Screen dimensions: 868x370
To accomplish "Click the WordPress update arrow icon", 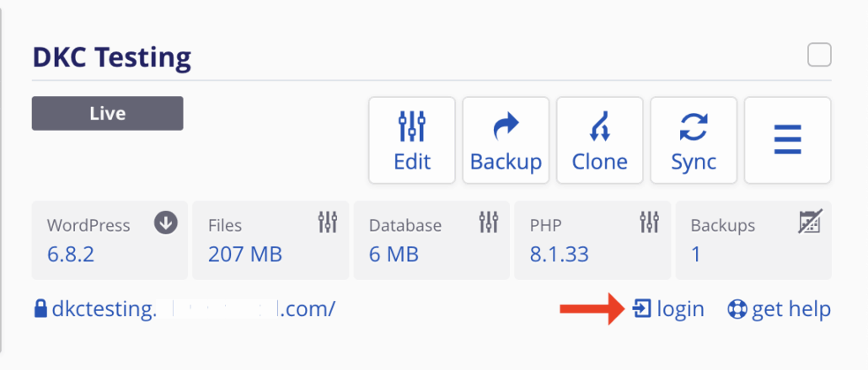I will point(166,223).
